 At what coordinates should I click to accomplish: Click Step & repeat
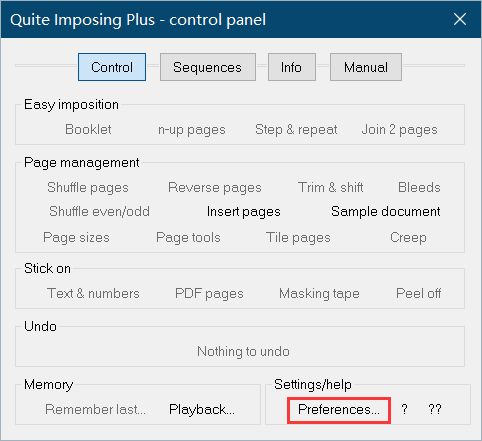pyautogui.click(x=296, y=129)
